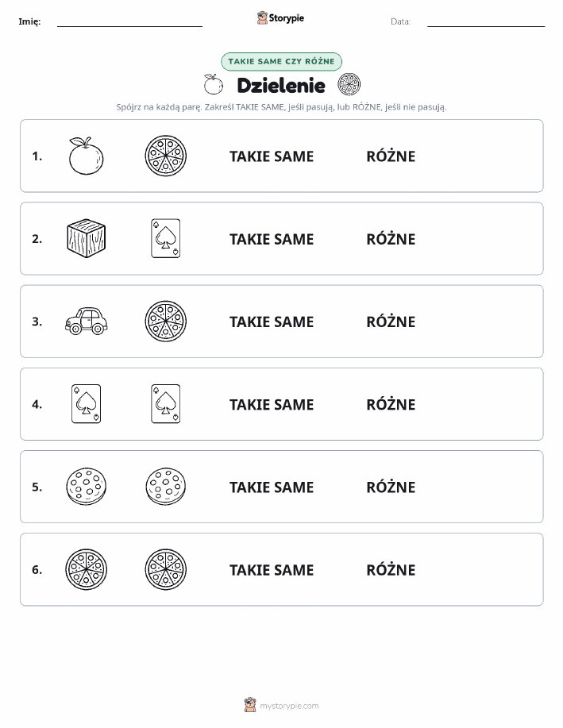The width and height of the screenshot is (563, 728).
Task: Mark TAKIE SAME in row 4
Action: tap(272, 404)
